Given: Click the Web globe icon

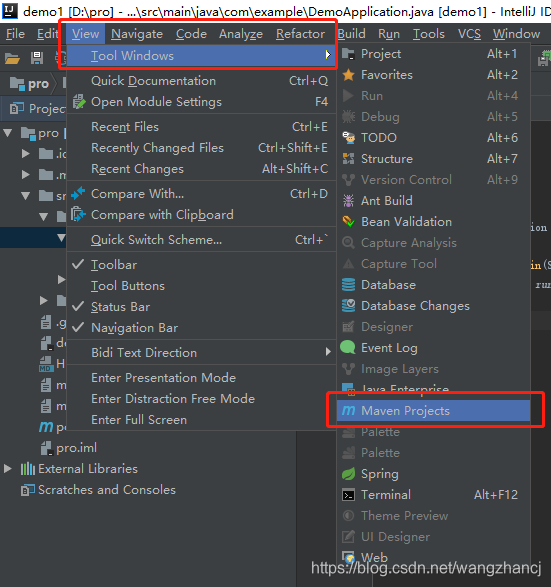Looking at the screenshot, I should [x=348, y=557].
